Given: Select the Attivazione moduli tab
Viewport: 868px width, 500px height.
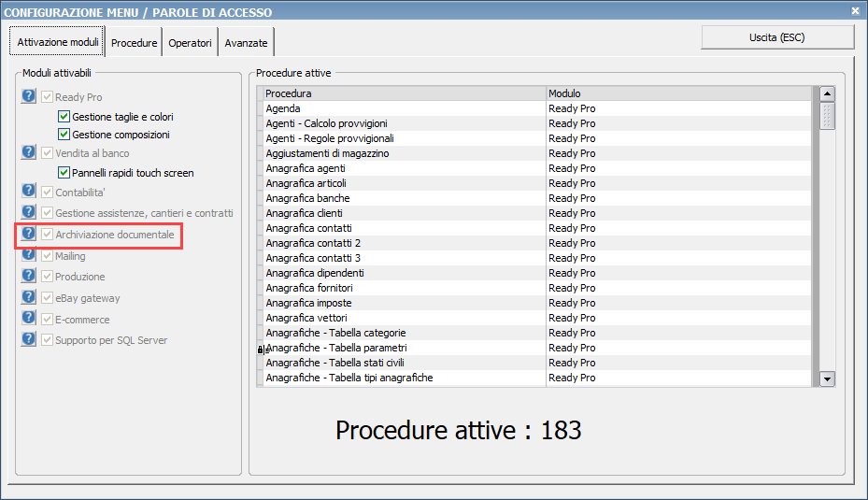Looking at the screenshot, I should [x=57, y=41].
